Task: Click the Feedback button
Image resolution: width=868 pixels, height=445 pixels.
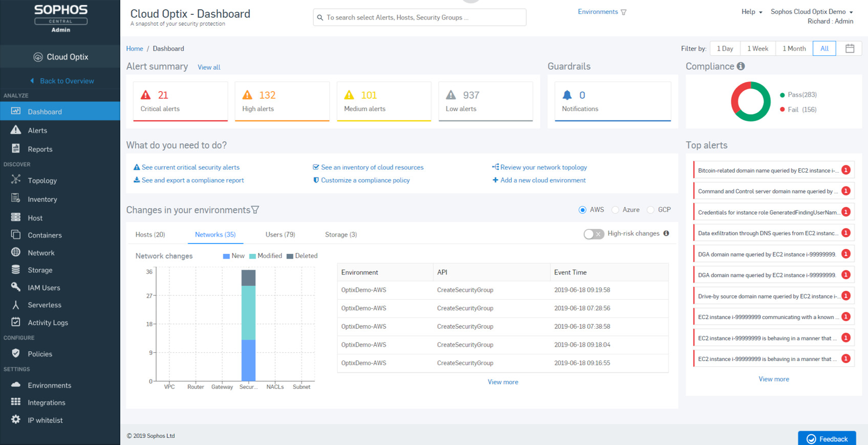Action: (x=827, y=438)
